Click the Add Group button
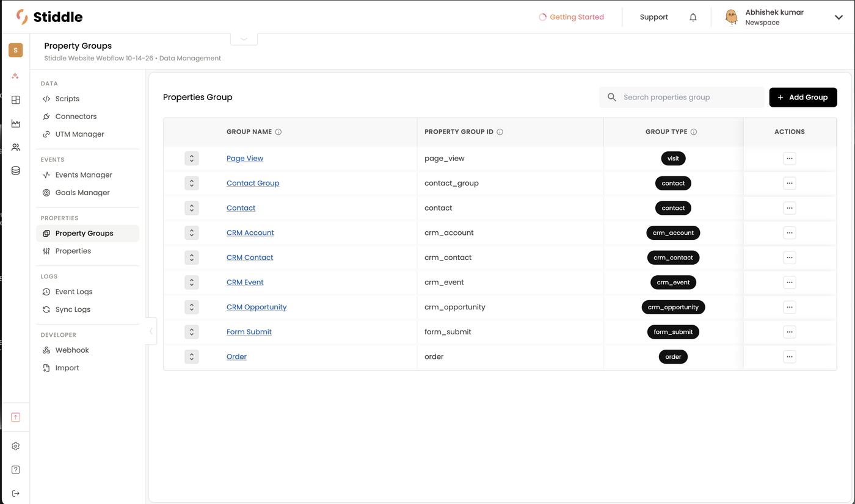Image resolution: width=855 pixels, height=504 pixels. tap(803, 97)
